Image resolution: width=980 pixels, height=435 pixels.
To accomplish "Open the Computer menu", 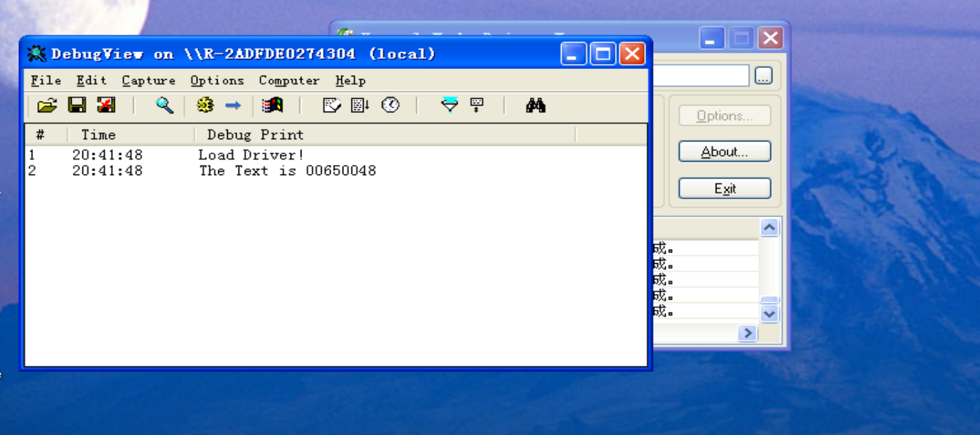I will pos(289,81).
